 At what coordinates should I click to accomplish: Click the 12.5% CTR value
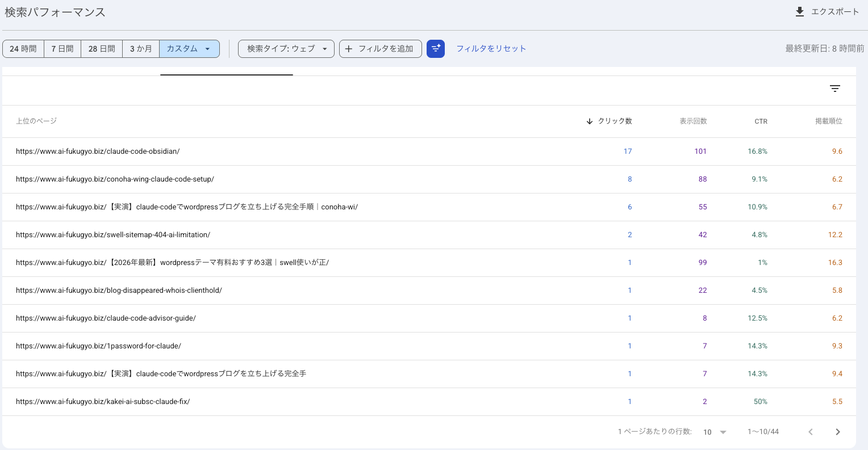tap(757, 318)
